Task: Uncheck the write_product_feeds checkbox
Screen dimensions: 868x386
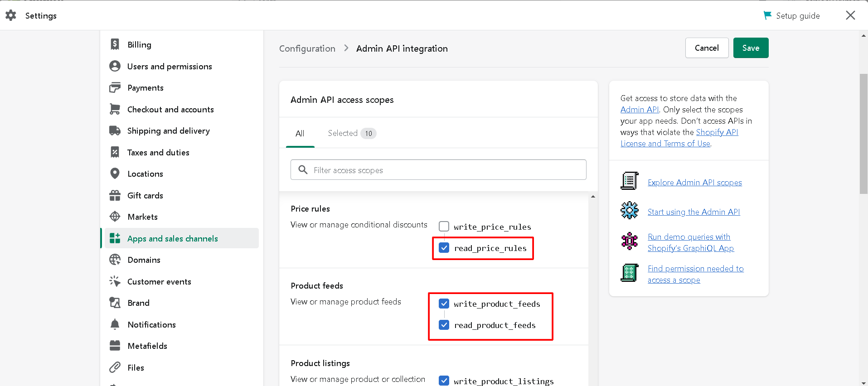Action: (x=444, y=304)
